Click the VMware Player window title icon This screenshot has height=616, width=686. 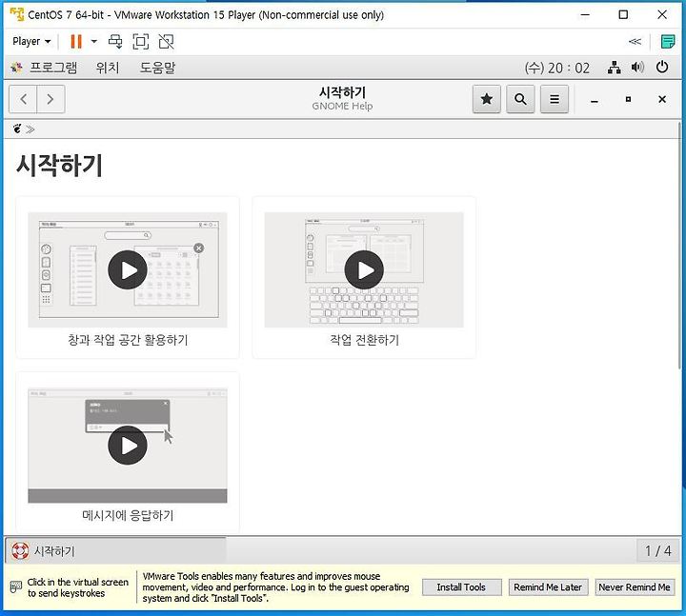(16, 14)
